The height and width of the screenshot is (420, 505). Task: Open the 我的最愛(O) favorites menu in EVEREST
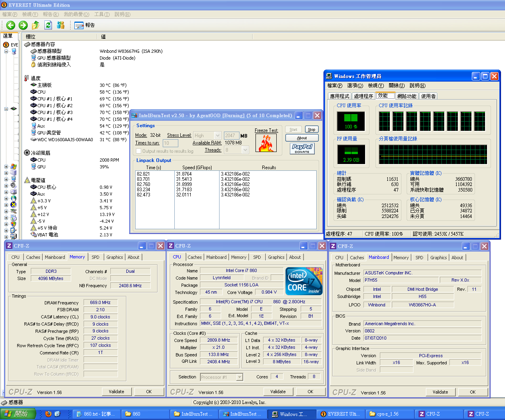point(76,14)
